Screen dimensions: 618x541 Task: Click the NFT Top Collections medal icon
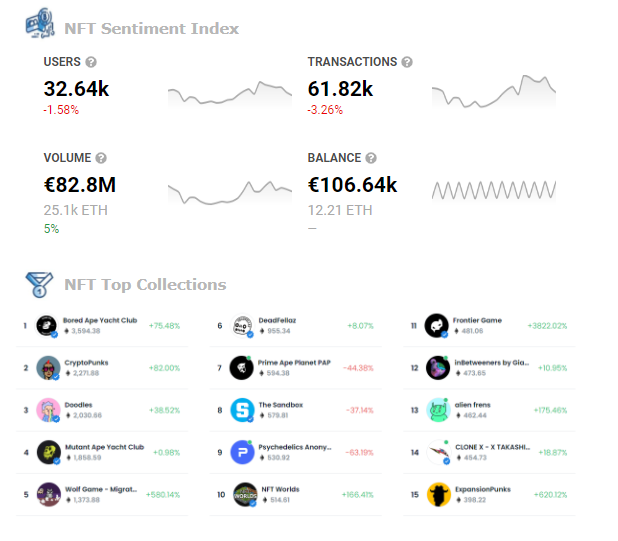click(x=39, y=284)
